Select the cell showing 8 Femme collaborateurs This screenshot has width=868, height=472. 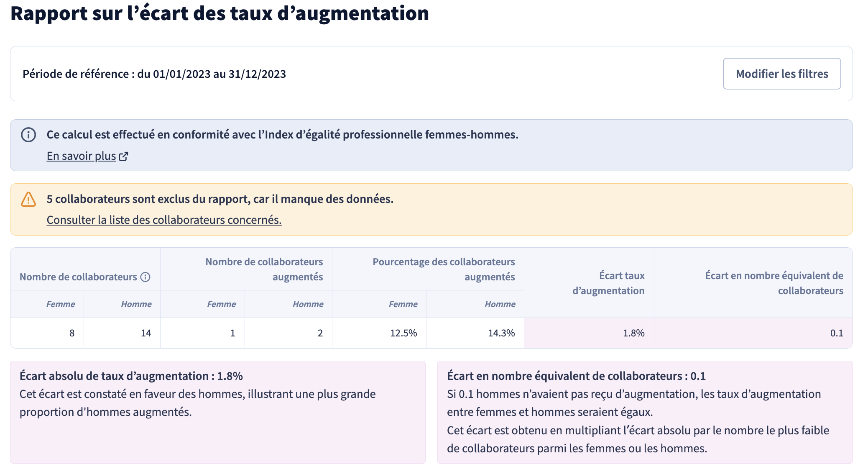[47, 333]
